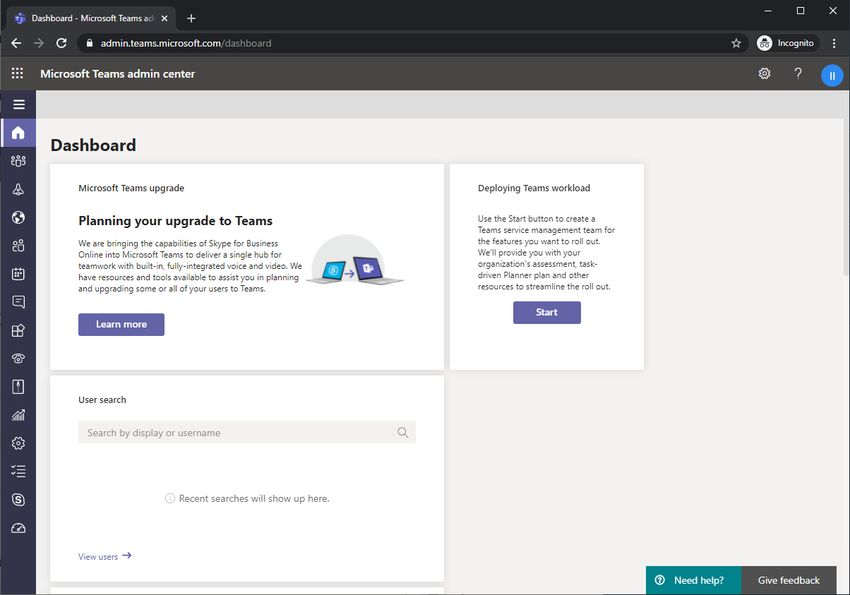The width and height of the screenshot is (850, 595).
Task: Close the Dashboard browser tab
Action: tap(164, 18)
